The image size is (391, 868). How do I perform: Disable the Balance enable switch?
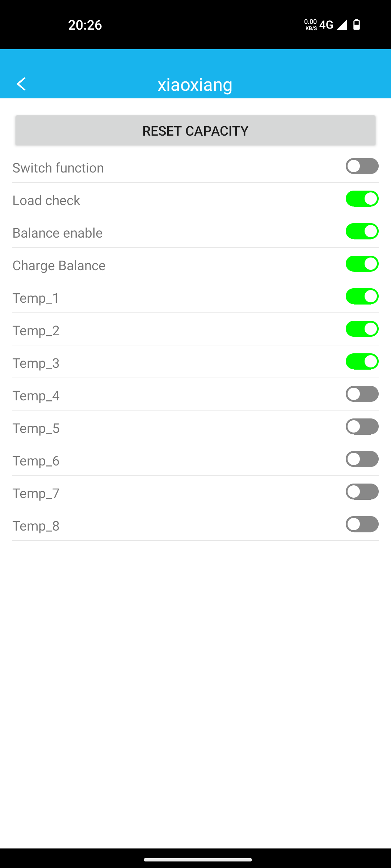pyautogui.click(x=362, y=231)
